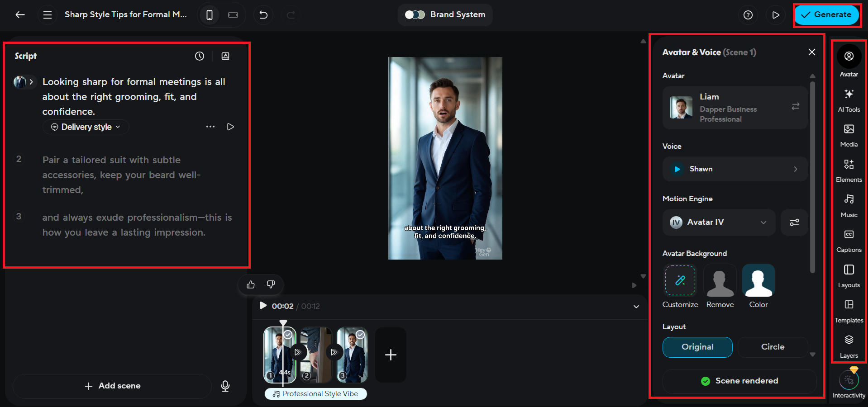Open the Templates sidebar tab
Image resolution: width=868 pixels, height=407 pixels.
click(849, 311)
